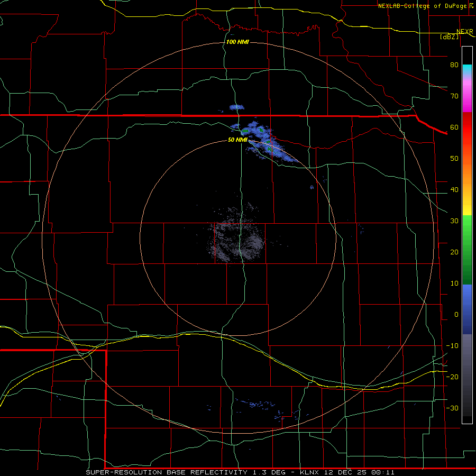The width and height of the screenshot is (476, 476).
Task: Click the [dBZ] units label
Action: (x=449, y=36)
